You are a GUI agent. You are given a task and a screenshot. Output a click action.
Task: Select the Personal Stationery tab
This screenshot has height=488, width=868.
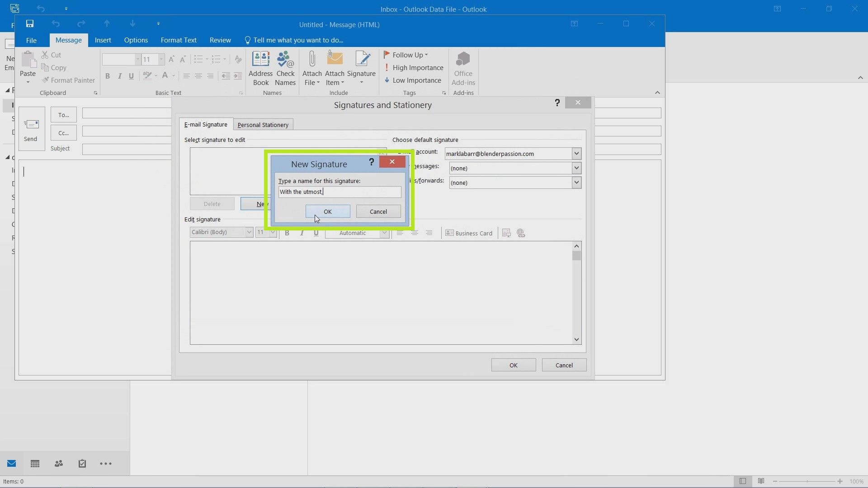[263, 125]
